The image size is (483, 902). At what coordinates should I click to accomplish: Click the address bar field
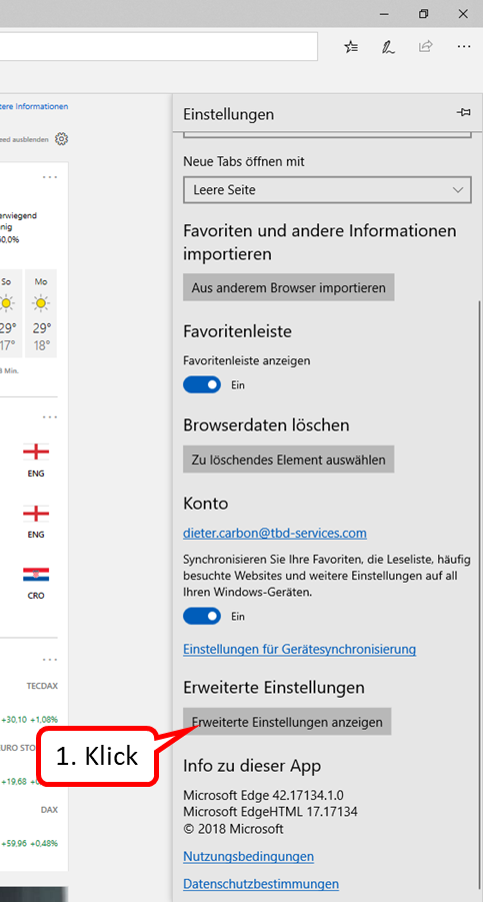158,47
